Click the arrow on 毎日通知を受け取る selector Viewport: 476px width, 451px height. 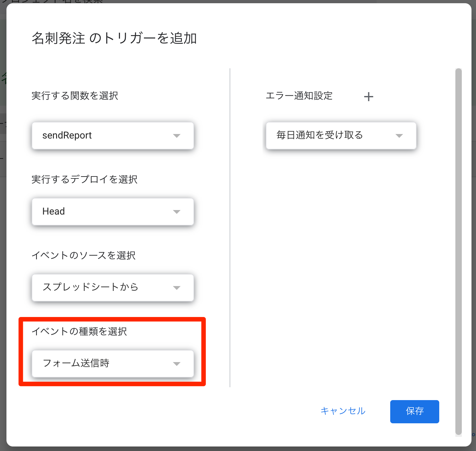point(399,136)
